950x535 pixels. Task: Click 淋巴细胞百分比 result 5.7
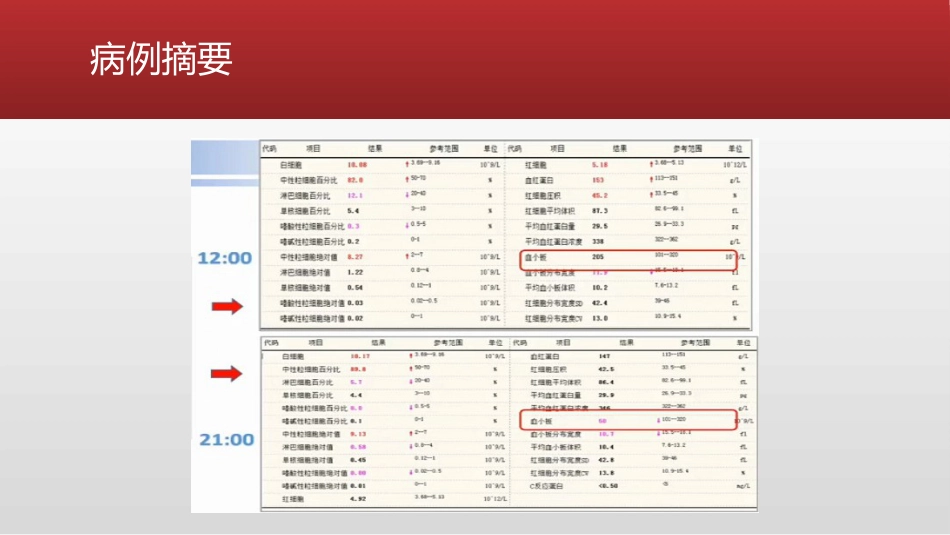coord(356,382)
